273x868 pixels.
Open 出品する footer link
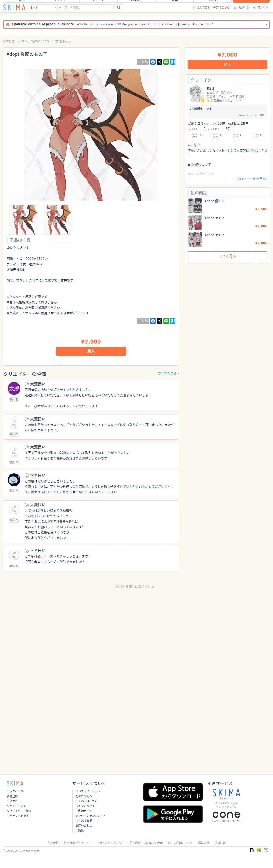(12, 801)
